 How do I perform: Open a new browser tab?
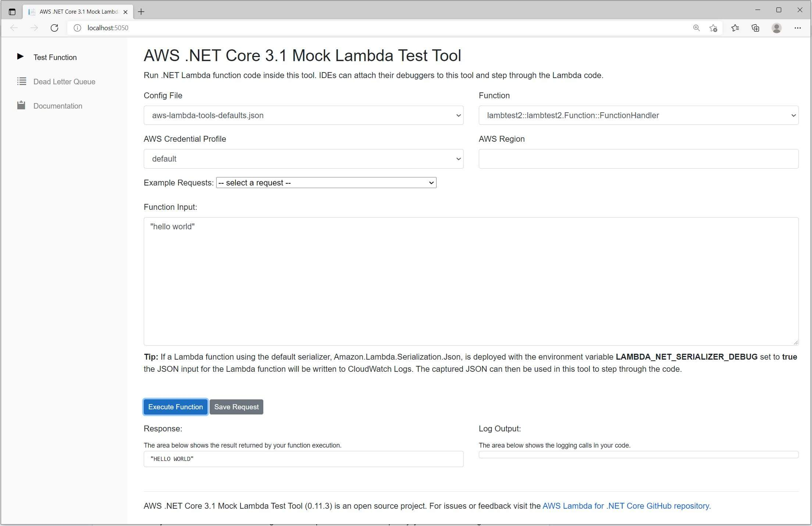click(141, 12)
